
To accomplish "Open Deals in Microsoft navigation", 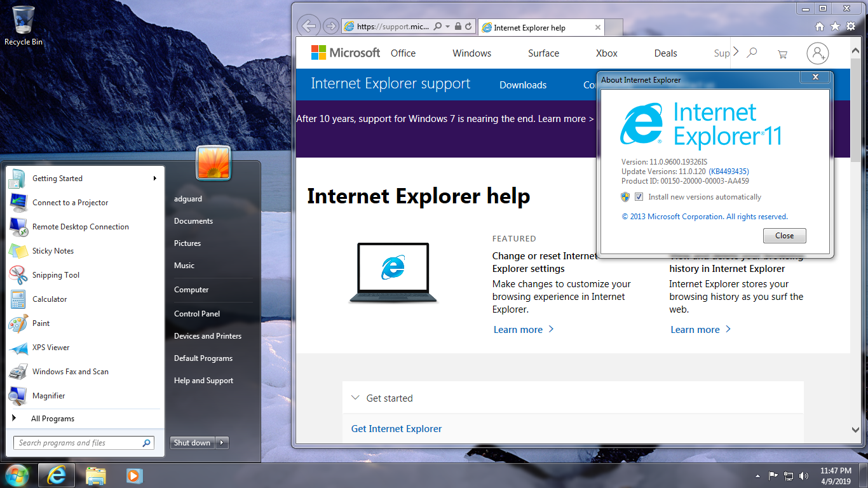I will (x=665, y=53).
